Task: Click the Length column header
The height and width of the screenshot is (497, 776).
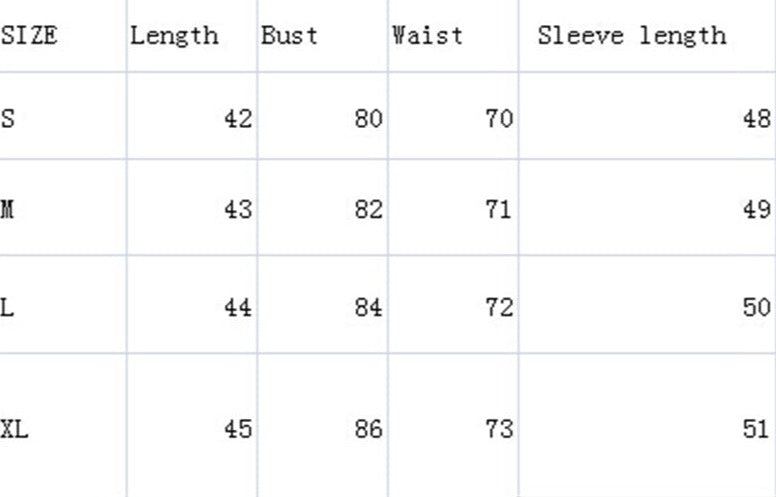Action: 174,36
